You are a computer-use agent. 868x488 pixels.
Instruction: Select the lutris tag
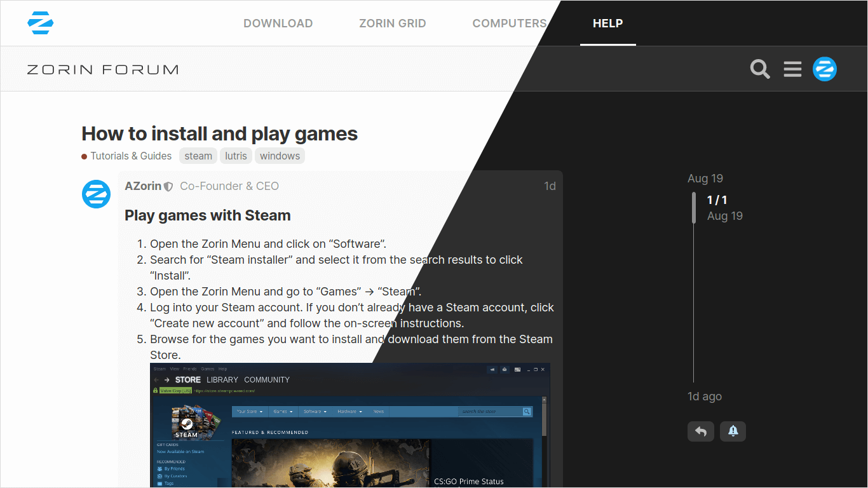tap(236, 156)
